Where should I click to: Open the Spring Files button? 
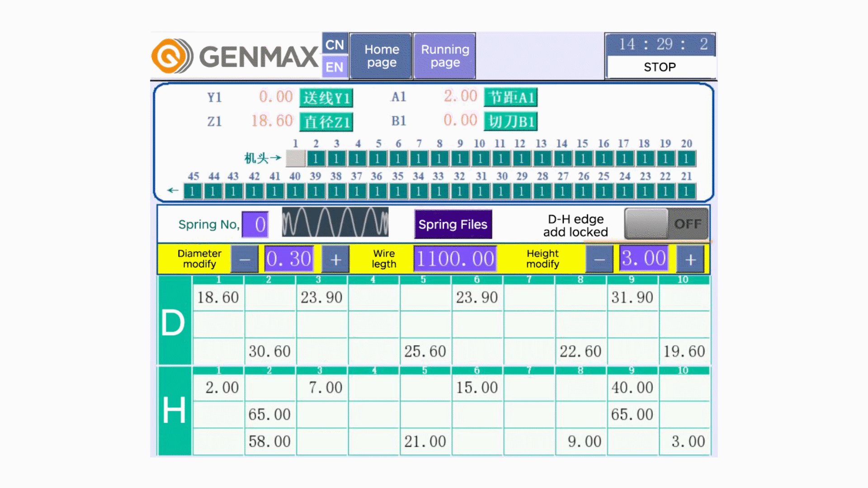tap(453, 224)
